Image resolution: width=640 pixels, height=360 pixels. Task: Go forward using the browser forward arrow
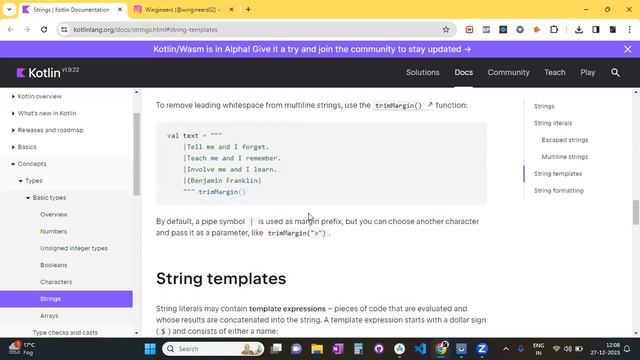coord(27,29)
